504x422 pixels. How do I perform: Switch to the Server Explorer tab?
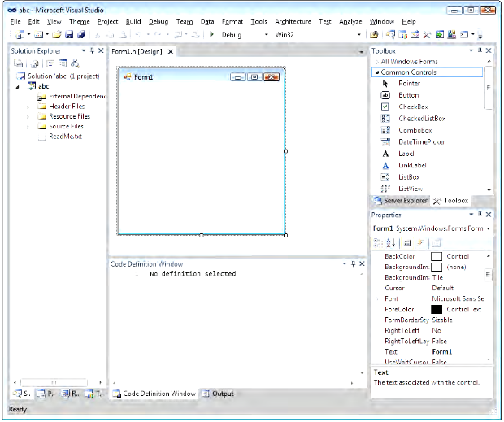[401, 201]
